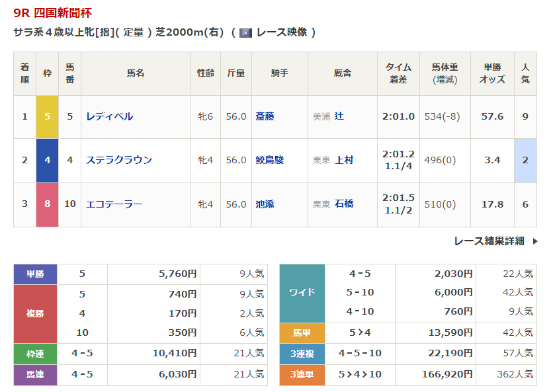
Task: Open trainer 石橋 page
Action: [x=344, y=204]
